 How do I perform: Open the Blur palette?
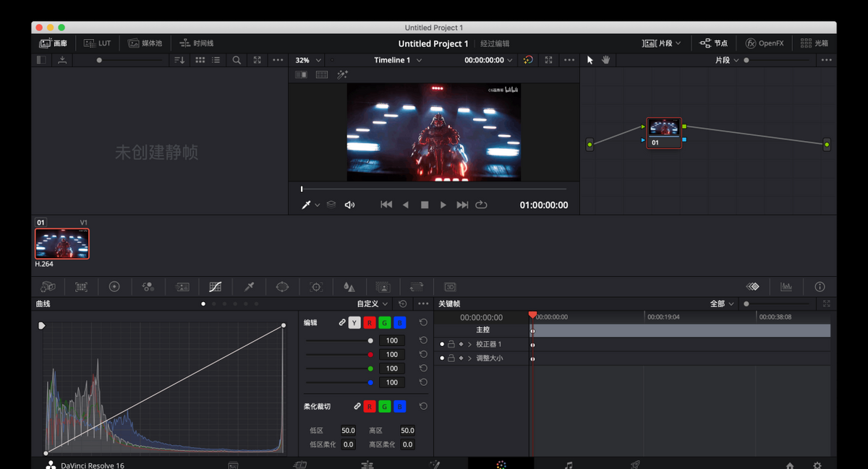[349, 287]
